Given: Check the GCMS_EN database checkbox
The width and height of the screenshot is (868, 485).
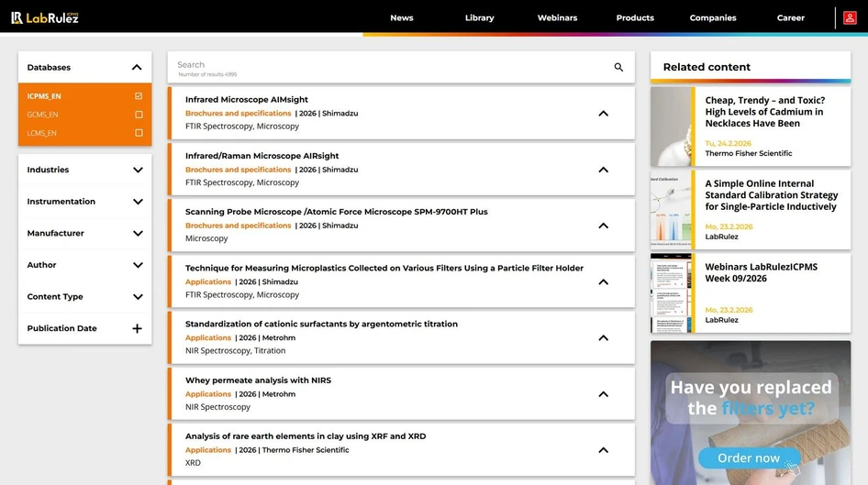Looking at the screenshot, I should (139, 115).
